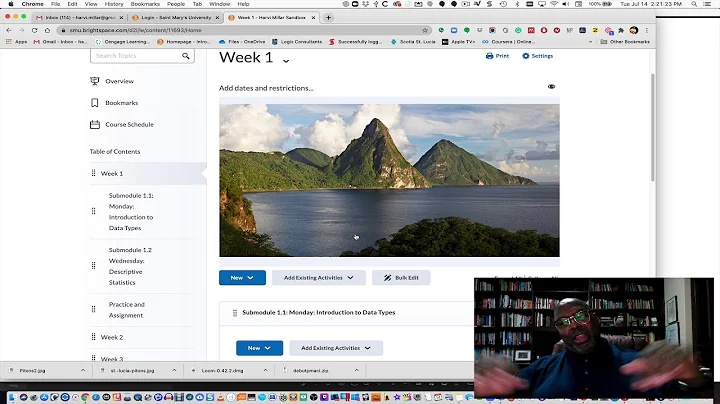This screenshot has width=720, height=404.
Task: Switch to Login Saint Mary's University tab
Action: pyautogui.click(x=175, y=17)
